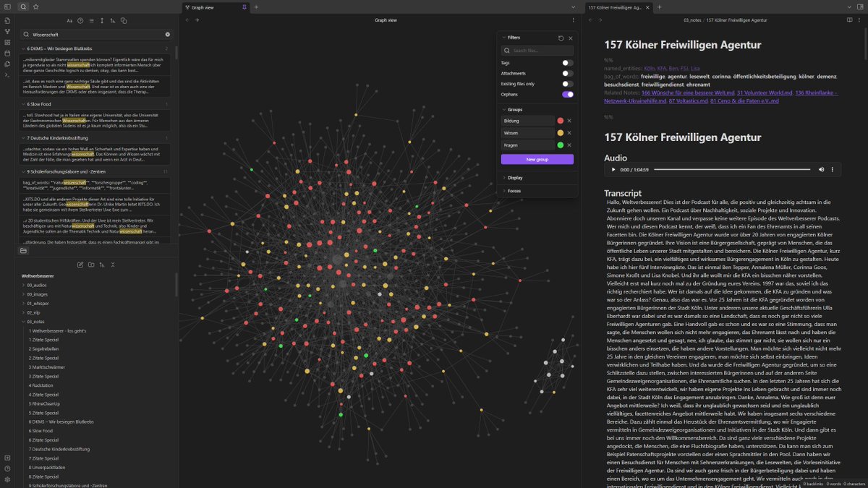Open link 166 Wünsche für eine bessere Welt.md
868x488 pixels.
point(689,92)
